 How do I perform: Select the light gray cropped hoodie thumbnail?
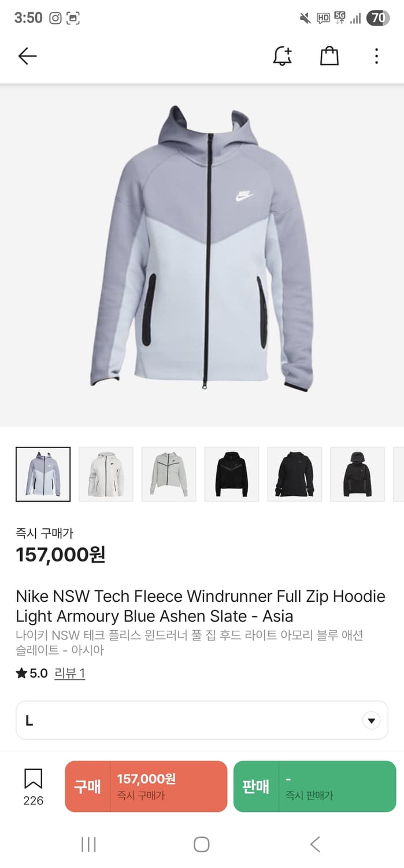169,474
